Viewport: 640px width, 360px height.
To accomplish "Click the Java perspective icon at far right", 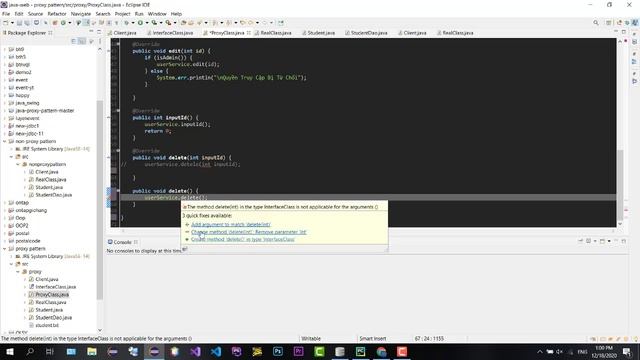I will [635, 23].
